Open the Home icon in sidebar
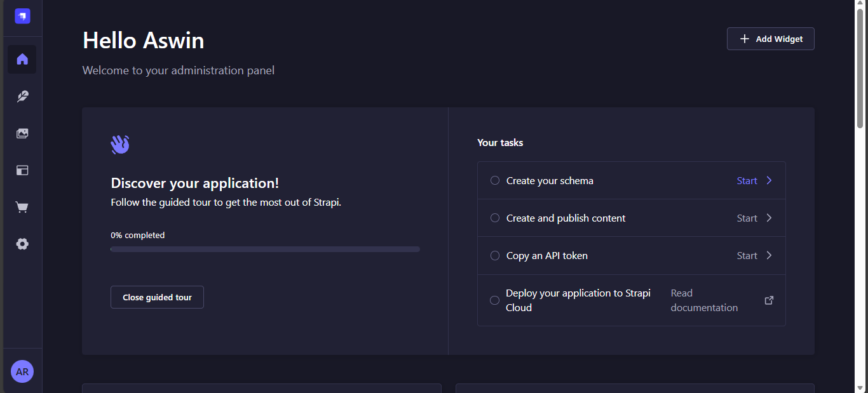Image resolution: width=868 pixels, height=393 pixels. [22, 59]
